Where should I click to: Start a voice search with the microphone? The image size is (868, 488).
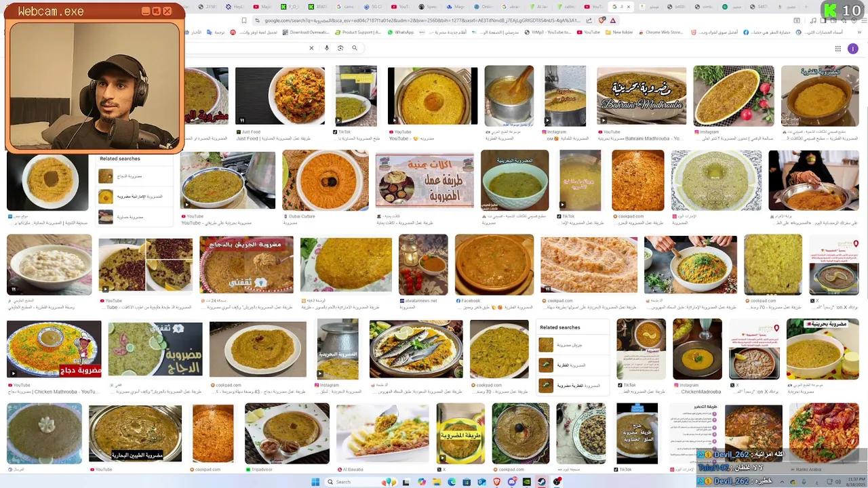[327, 48]
